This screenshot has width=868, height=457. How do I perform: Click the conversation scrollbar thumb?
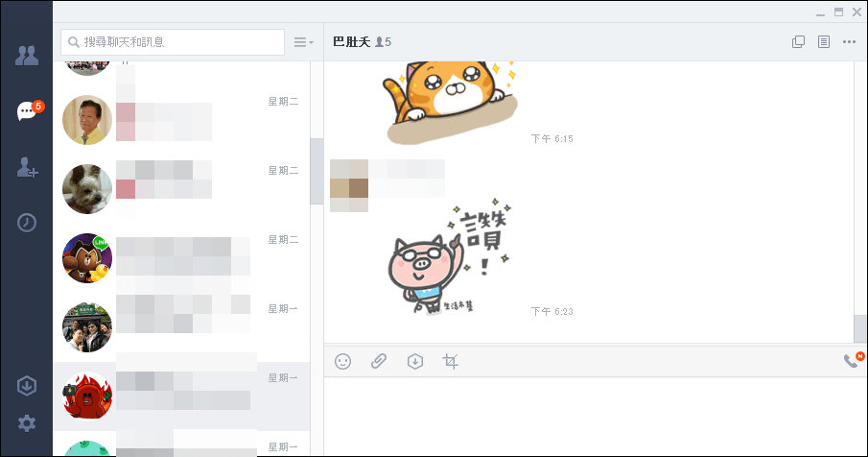tap(860, 329)
